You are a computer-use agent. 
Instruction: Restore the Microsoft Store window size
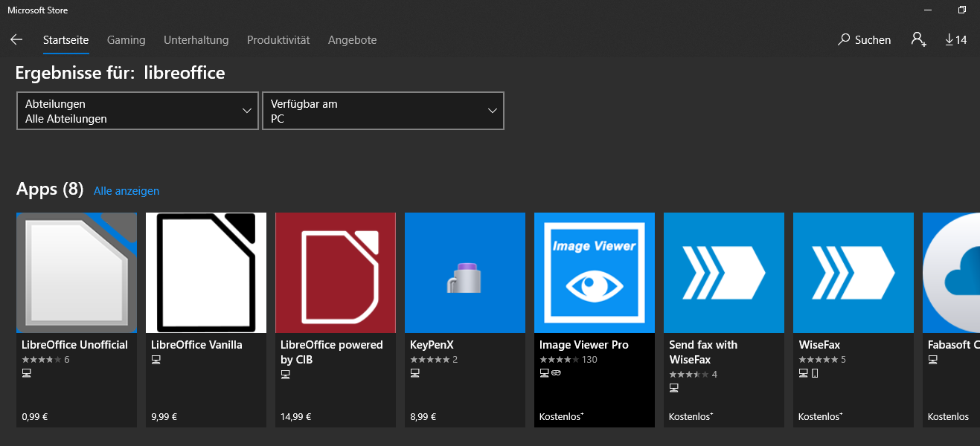(962, 10)
